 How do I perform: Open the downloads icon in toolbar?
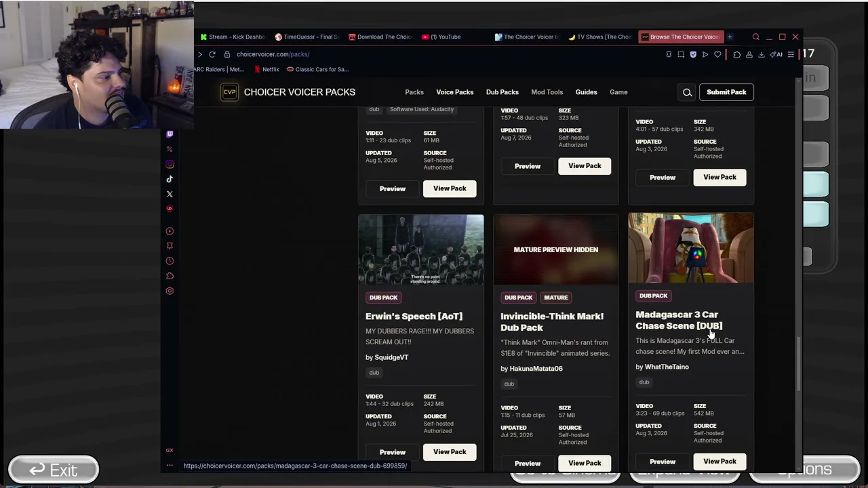(x=762, y=54)
